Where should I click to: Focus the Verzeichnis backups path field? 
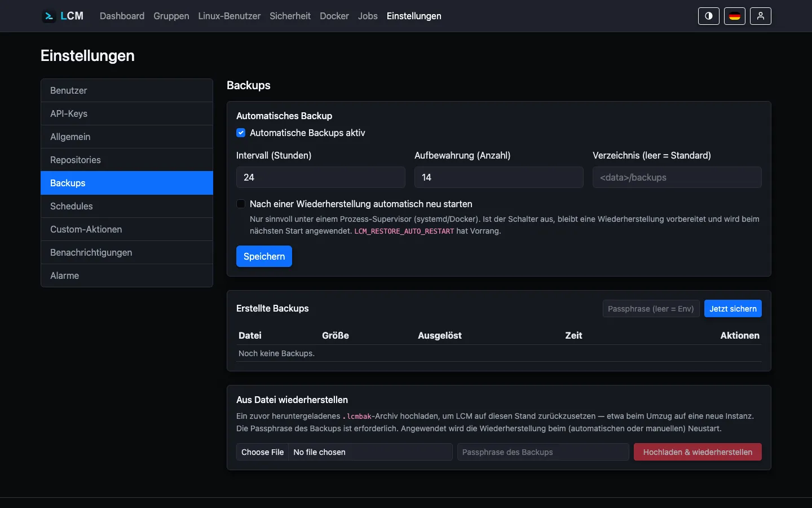[677, 177]
